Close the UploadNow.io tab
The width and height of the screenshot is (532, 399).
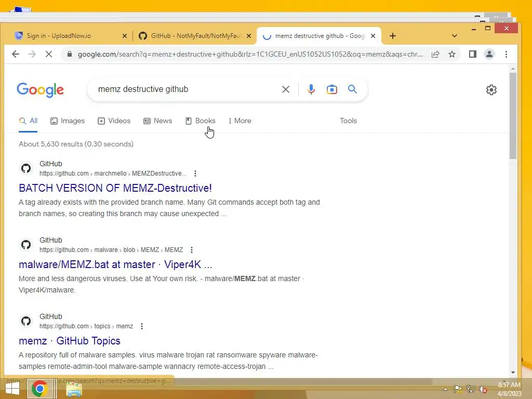pos(125,36)
